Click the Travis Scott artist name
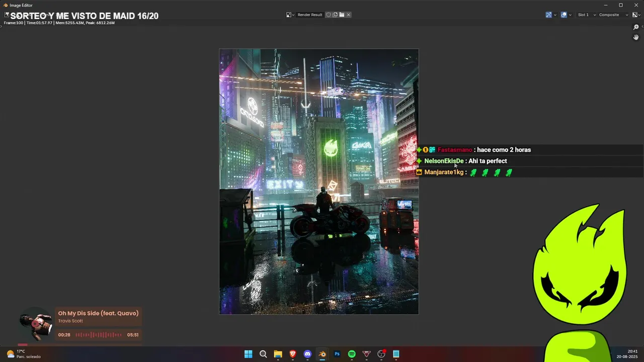The height and width of the screenshot is (362, 644). click(x=70, y=321)
